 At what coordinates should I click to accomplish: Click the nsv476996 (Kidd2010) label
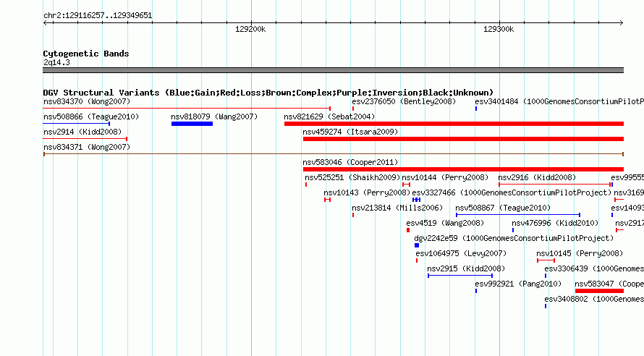555,223
